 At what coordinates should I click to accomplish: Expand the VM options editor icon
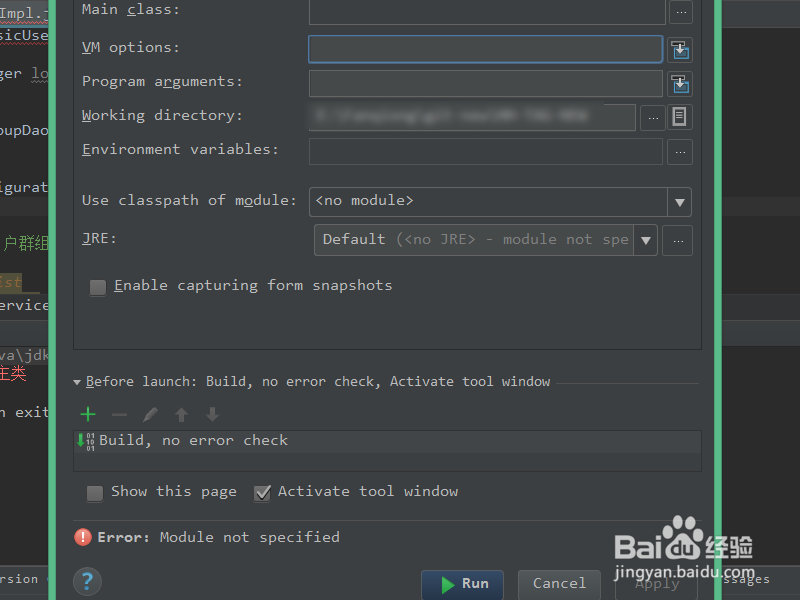tap(681, 48)
